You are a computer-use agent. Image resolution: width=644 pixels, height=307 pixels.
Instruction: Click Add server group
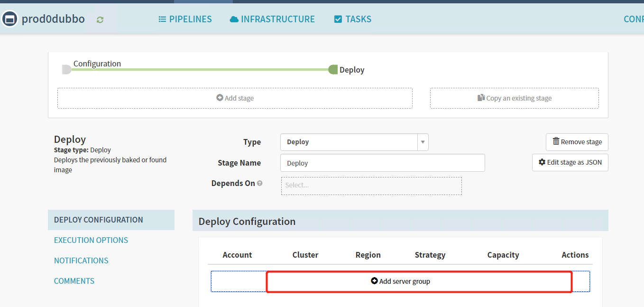pyautogui.click(x=400, y=281)
